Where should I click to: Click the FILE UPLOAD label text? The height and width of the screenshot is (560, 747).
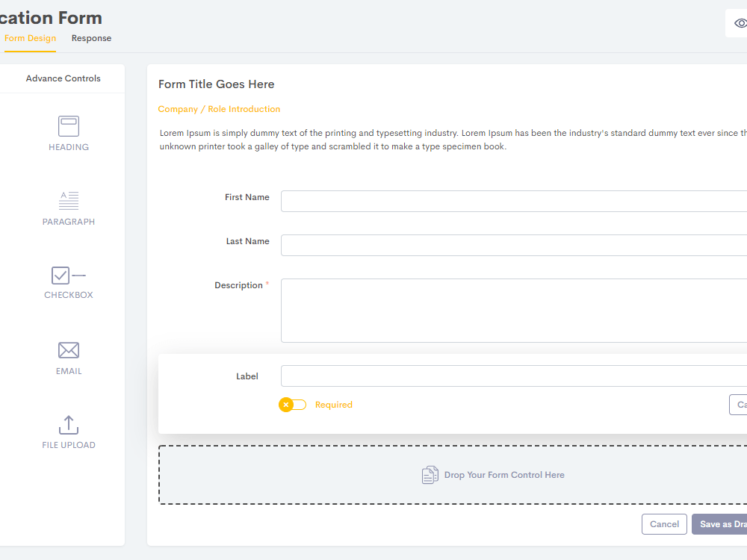(x=69, y=445)
